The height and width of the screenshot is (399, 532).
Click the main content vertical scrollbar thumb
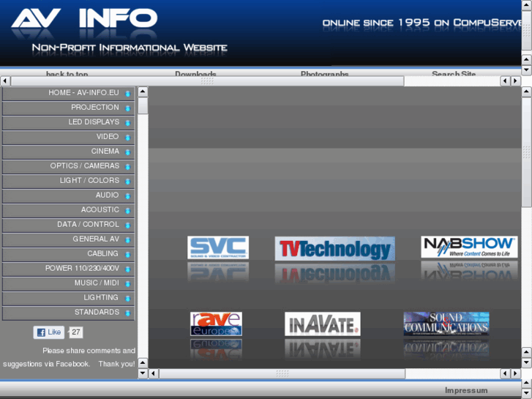[526, 152]
